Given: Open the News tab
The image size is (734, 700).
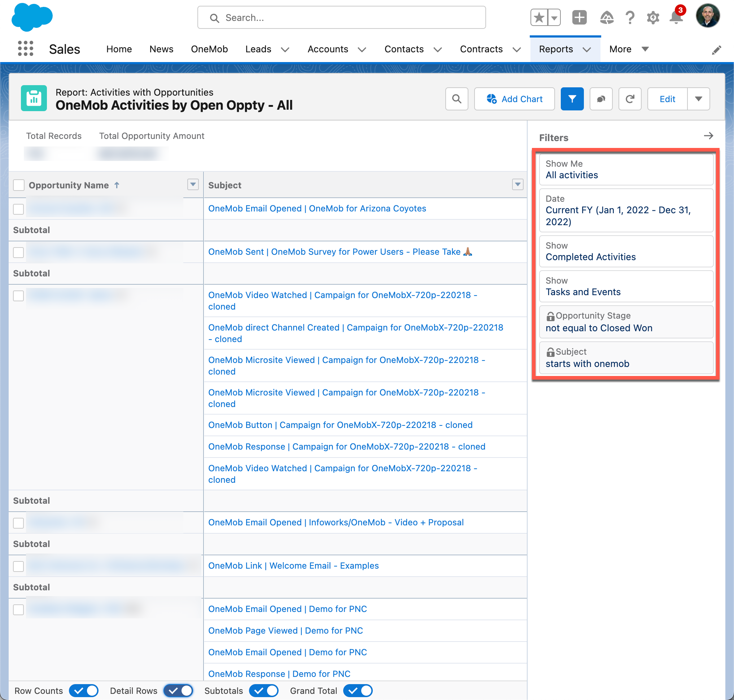Looking at the screenshot, I should (161, 49).
